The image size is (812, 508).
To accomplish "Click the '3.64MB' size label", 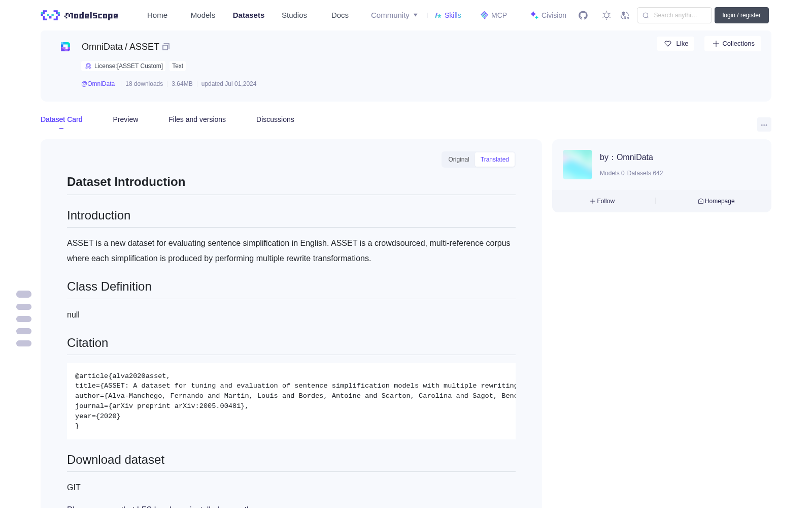I will (x=182, y=84).
